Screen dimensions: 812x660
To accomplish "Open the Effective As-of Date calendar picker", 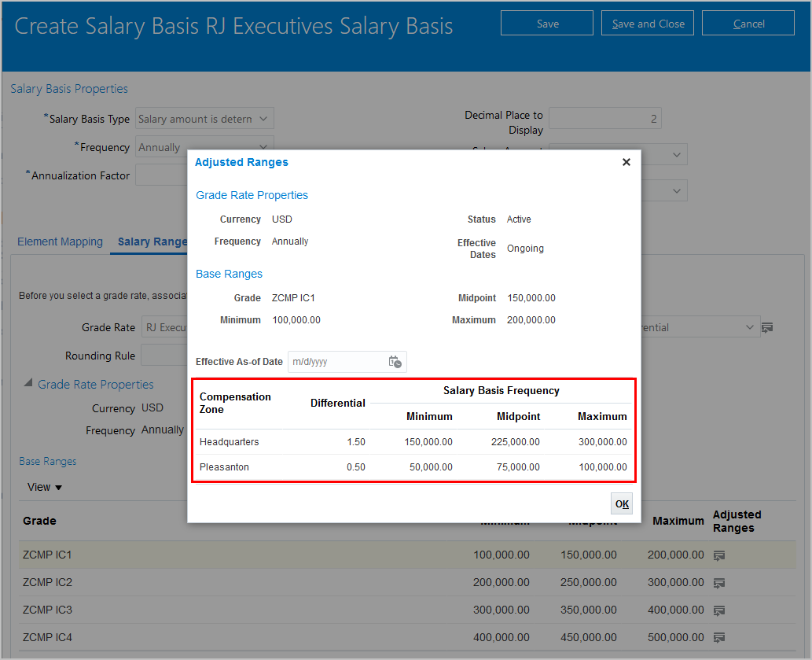I will point(395,362).
